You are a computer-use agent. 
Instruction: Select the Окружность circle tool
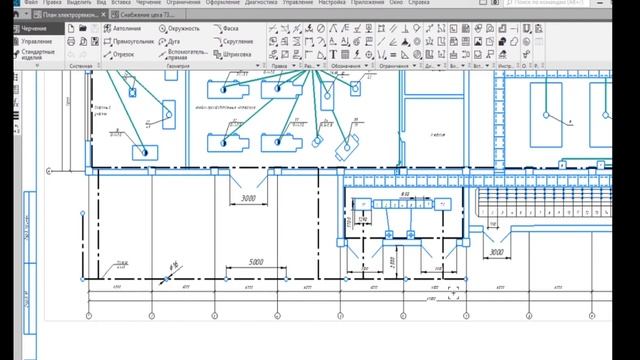point(179,29)
